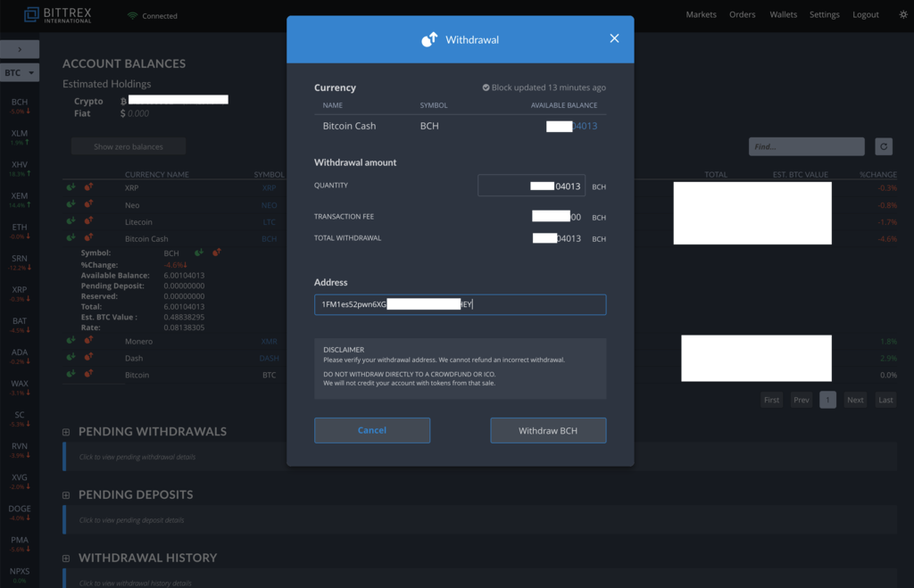The image size is (914, 588).
Task: Click the withdraw icon in the Bitcoin row
Action: tap(88, 374)
